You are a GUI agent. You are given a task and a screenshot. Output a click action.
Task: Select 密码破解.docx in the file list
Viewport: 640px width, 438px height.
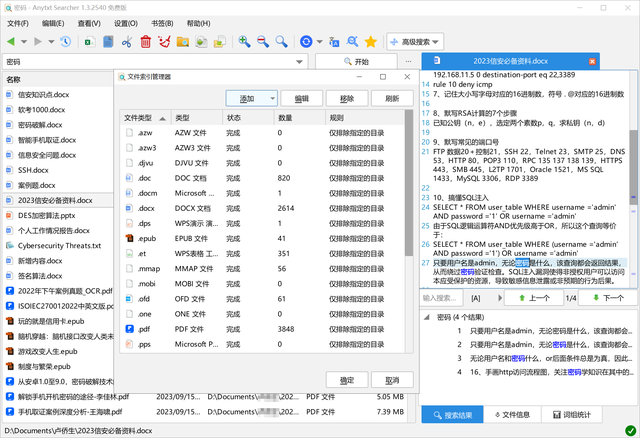pos(40,125)
